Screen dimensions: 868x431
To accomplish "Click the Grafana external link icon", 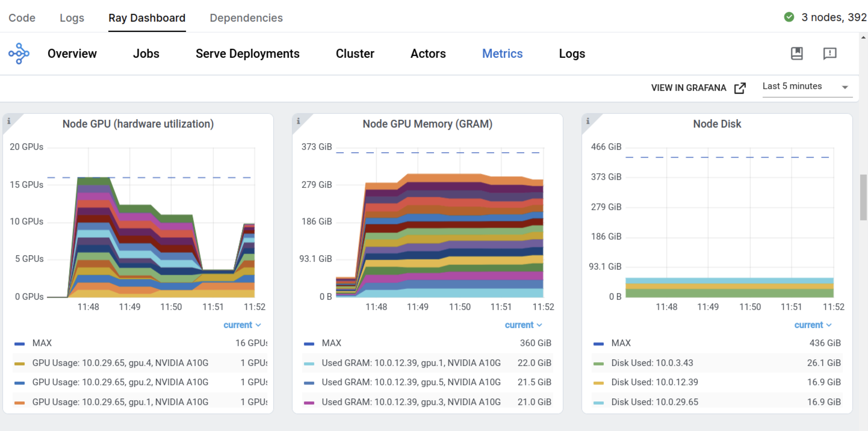I will coord(740,88).
